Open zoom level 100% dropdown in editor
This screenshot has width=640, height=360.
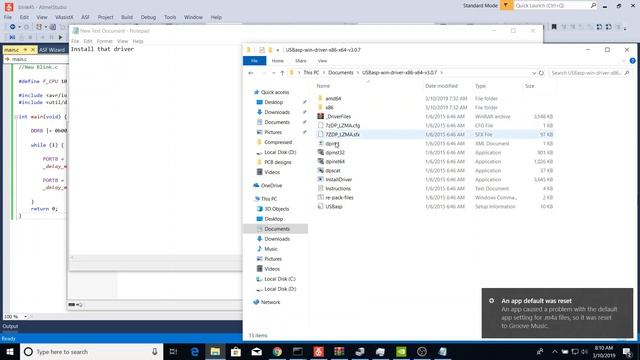coord(25,316)
